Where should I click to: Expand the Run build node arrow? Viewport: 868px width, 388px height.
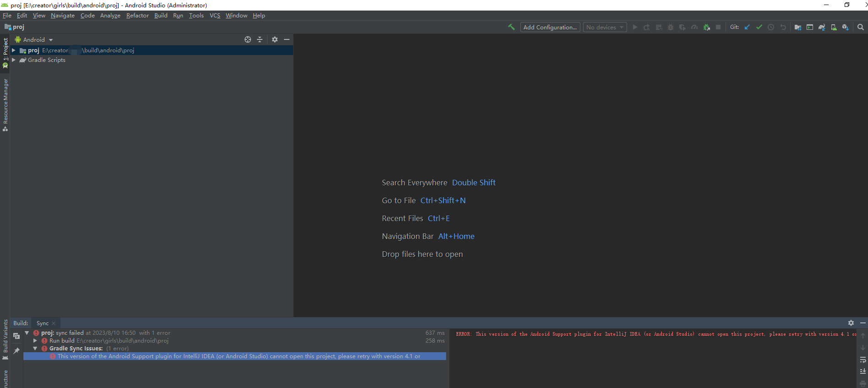pos(35,341)
